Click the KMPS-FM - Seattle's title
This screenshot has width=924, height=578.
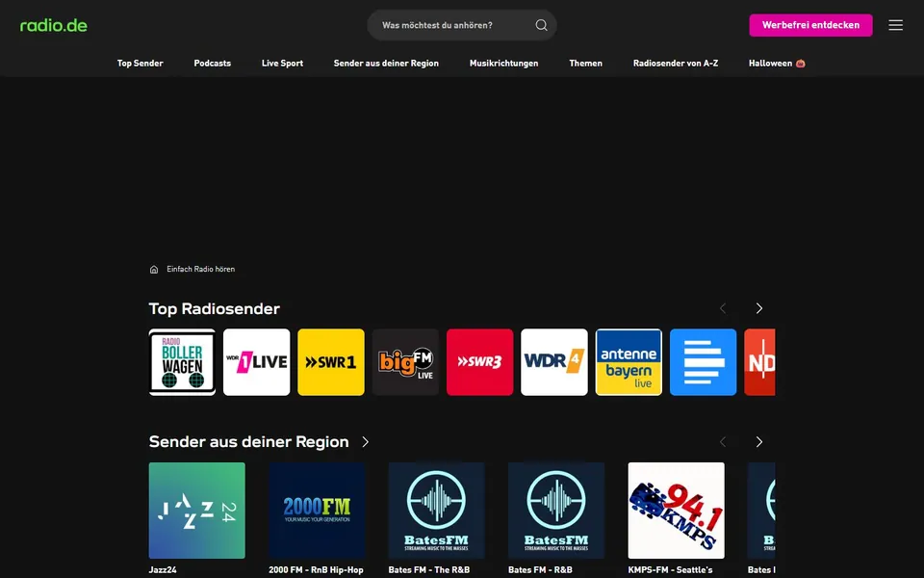(x=670, y=569)
